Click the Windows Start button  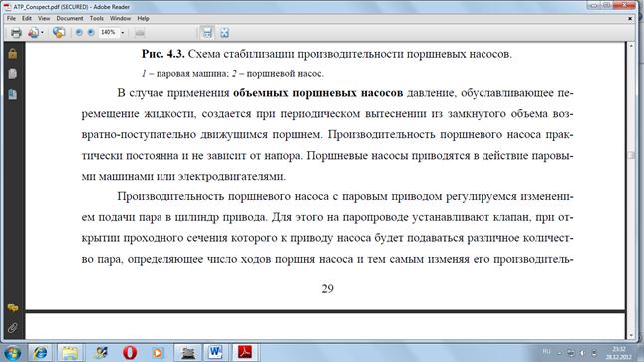[12, 353]
